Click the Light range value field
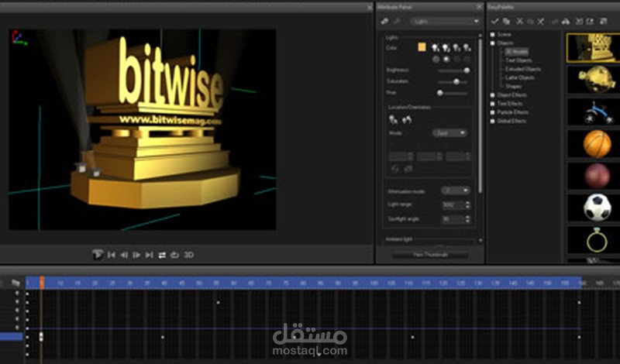The height and width of the screenshot is (364, 620). [453, 204]
